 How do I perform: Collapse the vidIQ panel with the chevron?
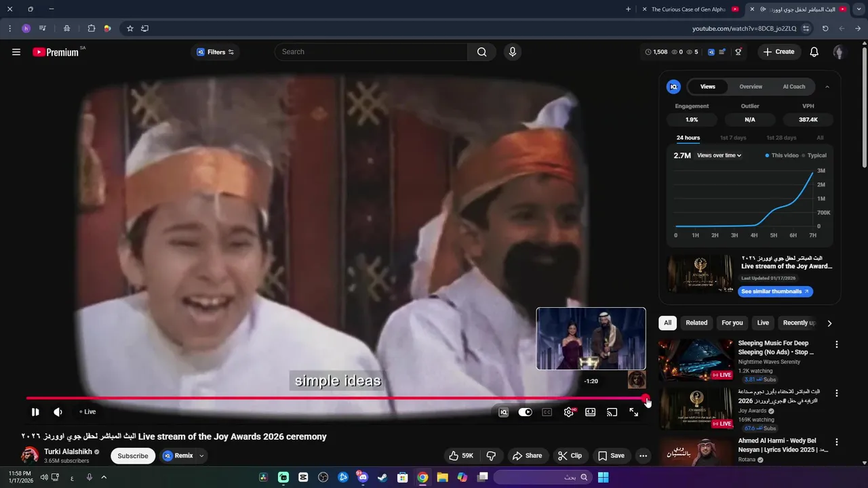827,87
